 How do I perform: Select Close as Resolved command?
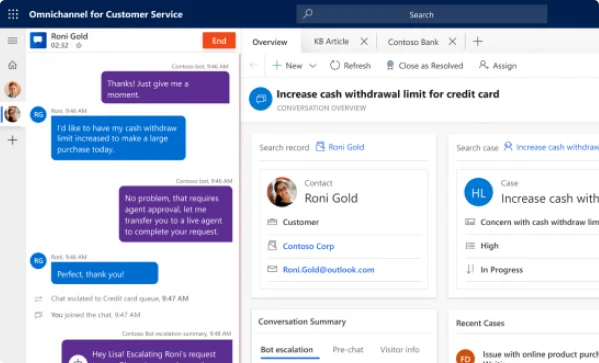pos(424,66)
